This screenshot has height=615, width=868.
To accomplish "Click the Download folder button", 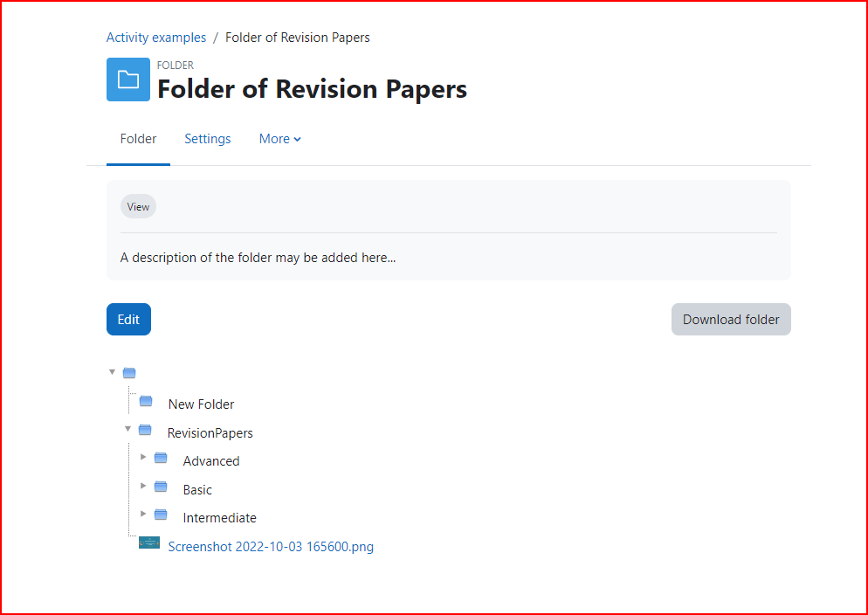I will pyautogui.click(x=731, y=320).
